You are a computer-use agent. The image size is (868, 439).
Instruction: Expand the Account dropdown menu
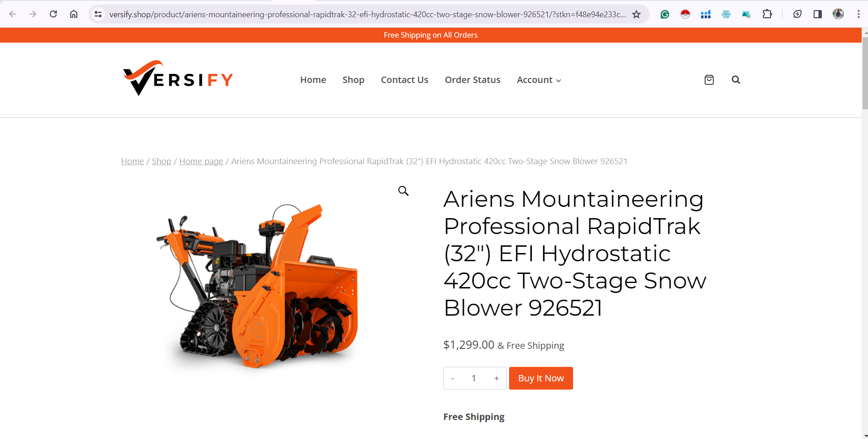pos(539,80)
